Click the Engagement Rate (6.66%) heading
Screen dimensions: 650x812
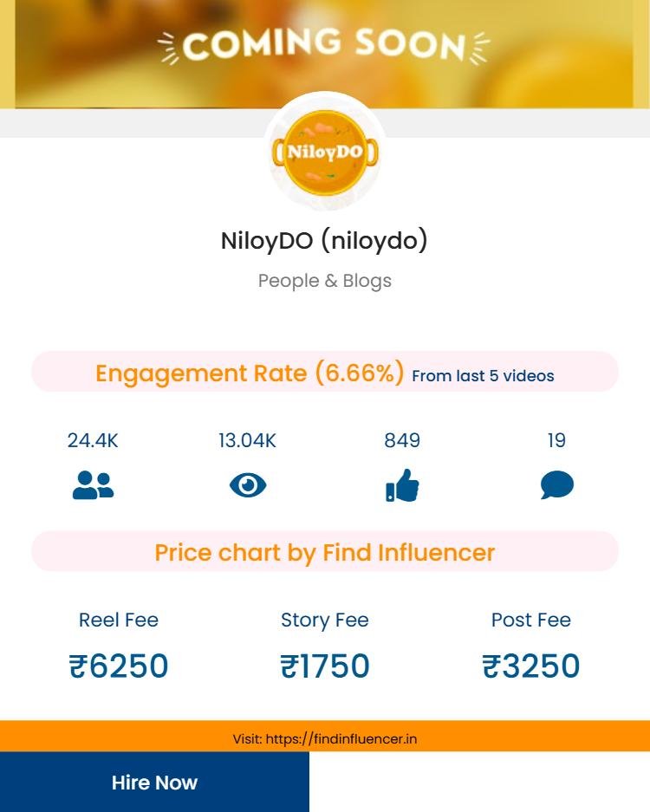(x=250, y=374)
